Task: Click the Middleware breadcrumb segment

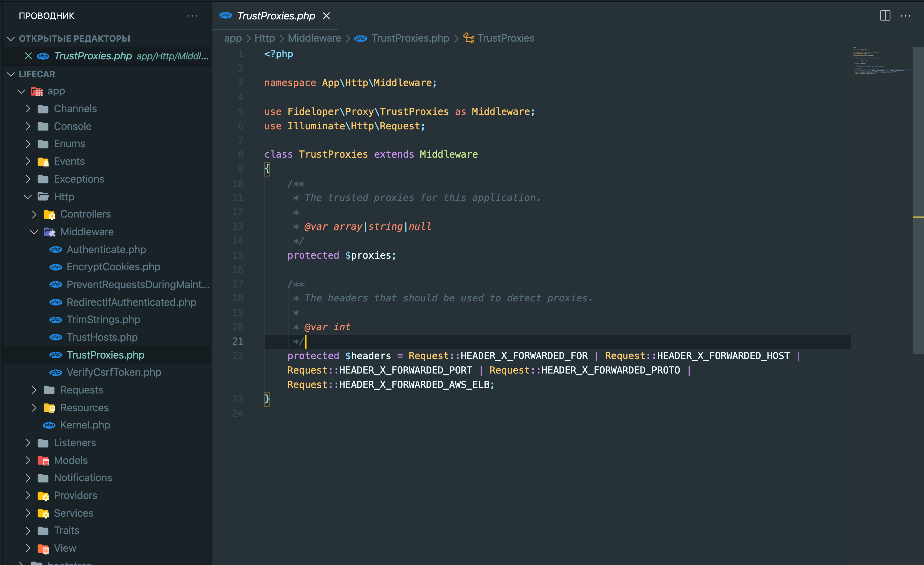Action: pyautogui.click(x=314, y=38)
